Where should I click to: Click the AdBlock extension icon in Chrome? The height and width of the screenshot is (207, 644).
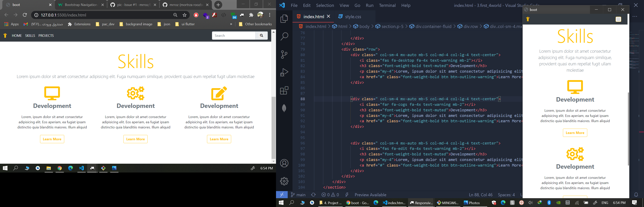tap(196, 15)
